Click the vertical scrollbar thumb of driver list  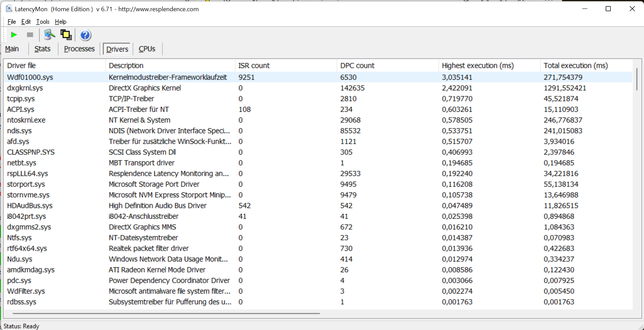(637, 79)
